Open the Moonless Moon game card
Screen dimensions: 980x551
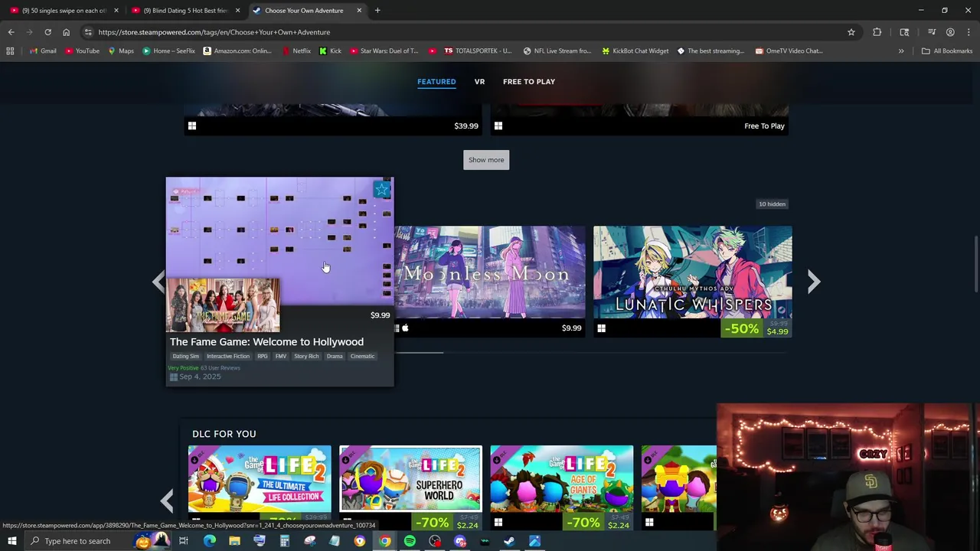[490, 281]
